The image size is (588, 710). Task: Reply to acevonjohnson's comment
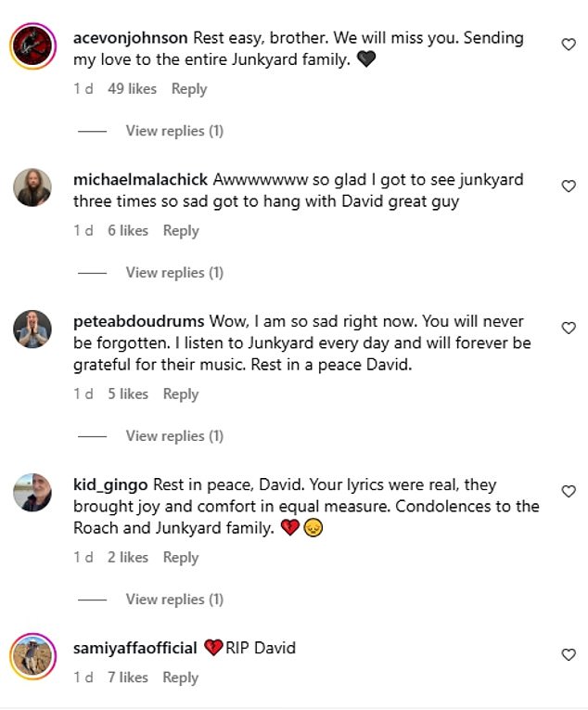click(189, 89)
